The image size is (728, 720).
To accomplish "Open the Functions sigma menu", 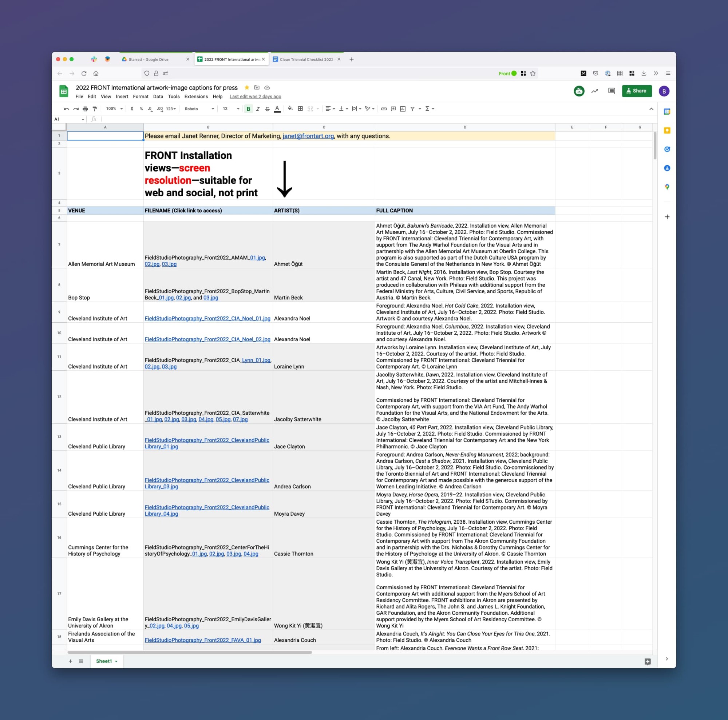I will click(x=429, y=109).
